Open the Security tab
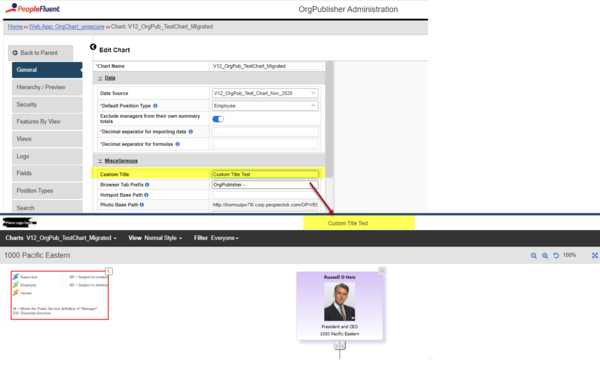 click(x=47, y=105)
